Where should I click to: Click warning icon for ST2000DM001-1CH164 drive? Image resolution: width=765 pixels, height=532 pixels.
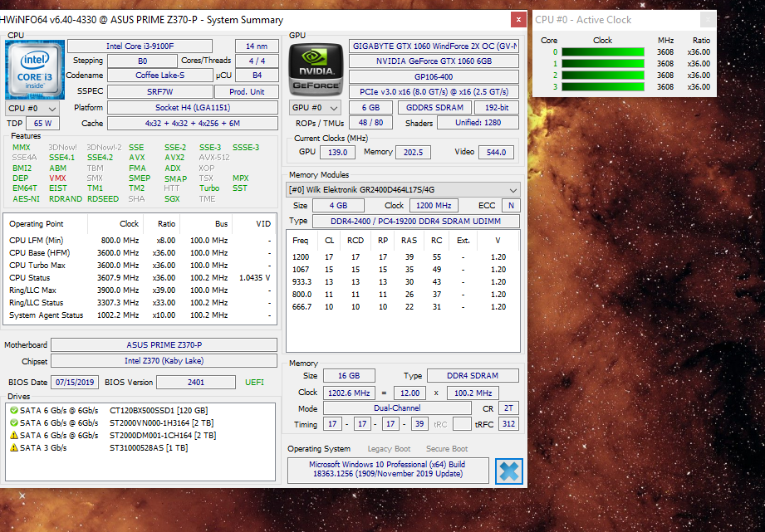[13, 435]
